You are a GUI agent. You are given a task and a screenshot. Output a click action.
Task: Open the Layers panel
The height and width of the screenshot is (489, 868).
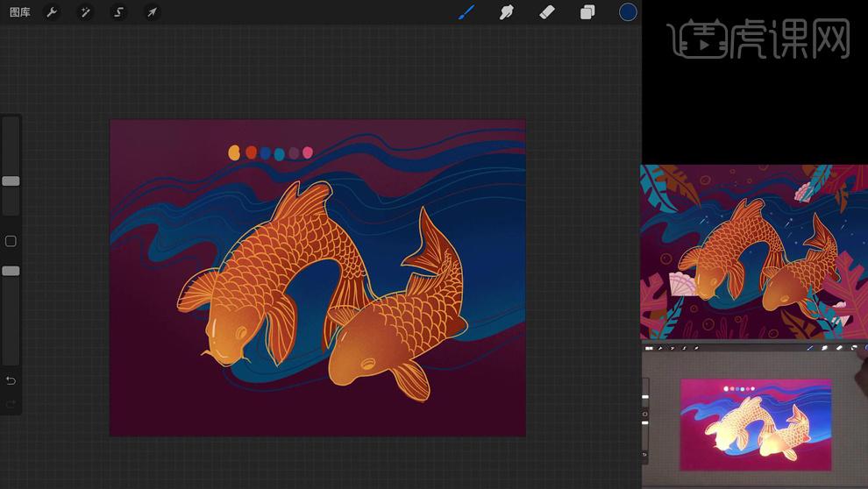pyautogui.click(x=587, y=12)
